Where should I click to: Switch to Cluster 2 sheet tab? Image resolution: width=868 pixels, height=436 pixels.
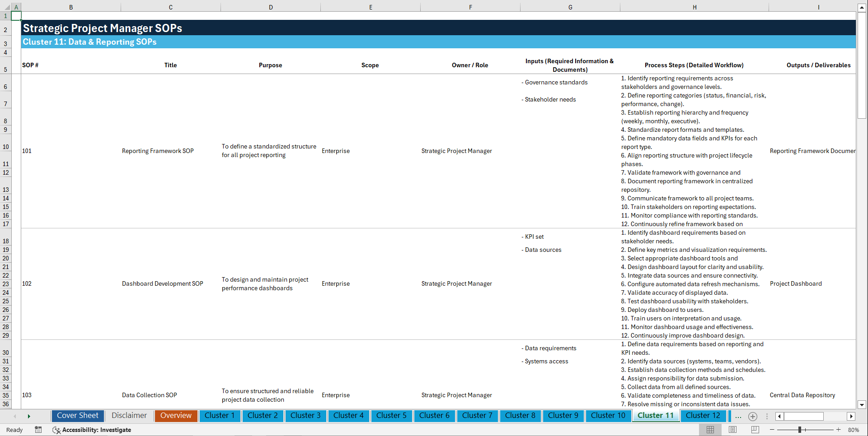pyautogui.click(x=263, y=416)
